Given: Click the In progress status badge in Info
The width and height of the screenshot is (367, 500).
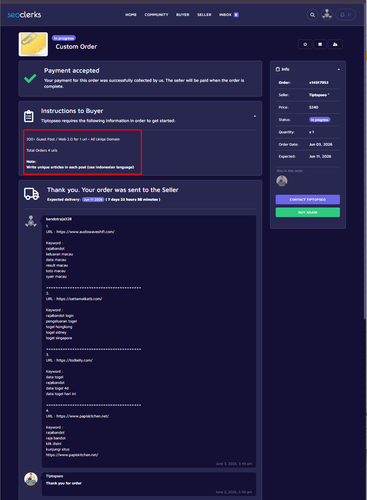Looking at the screenshot, I should click(x=320, y=120).
